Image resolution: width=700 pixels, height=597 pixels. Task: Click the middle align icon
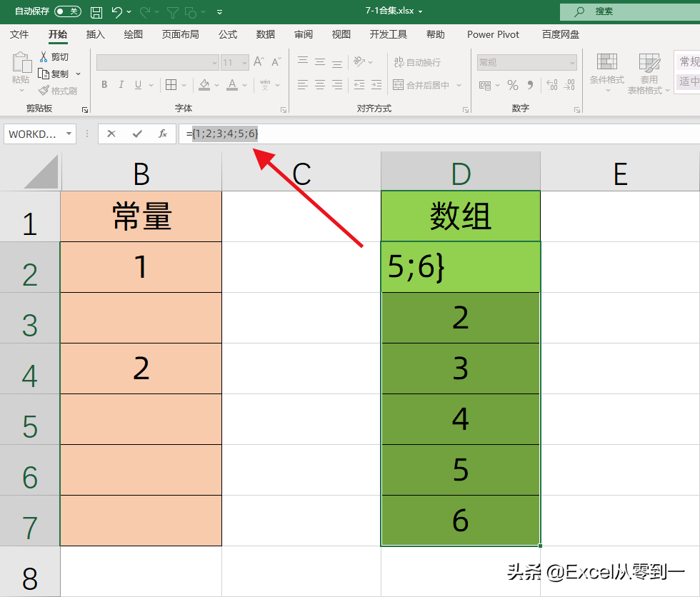[x=320, y=61]
